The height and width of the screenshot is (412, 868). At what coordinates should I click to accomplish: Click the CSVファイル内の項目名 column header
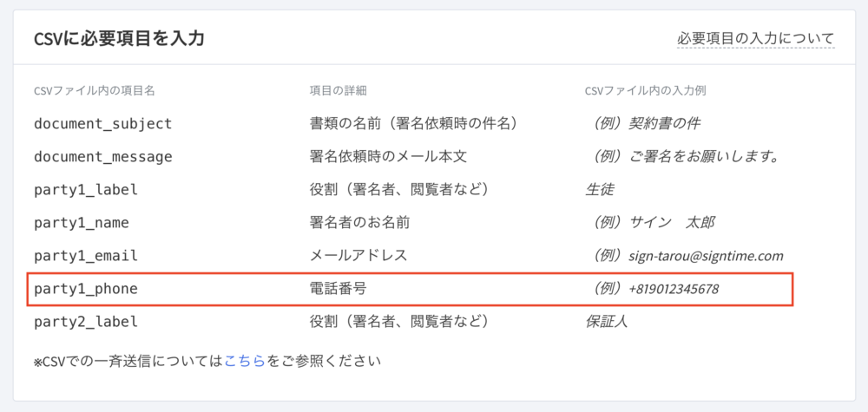pyautogui.click(x=95, y=90)
